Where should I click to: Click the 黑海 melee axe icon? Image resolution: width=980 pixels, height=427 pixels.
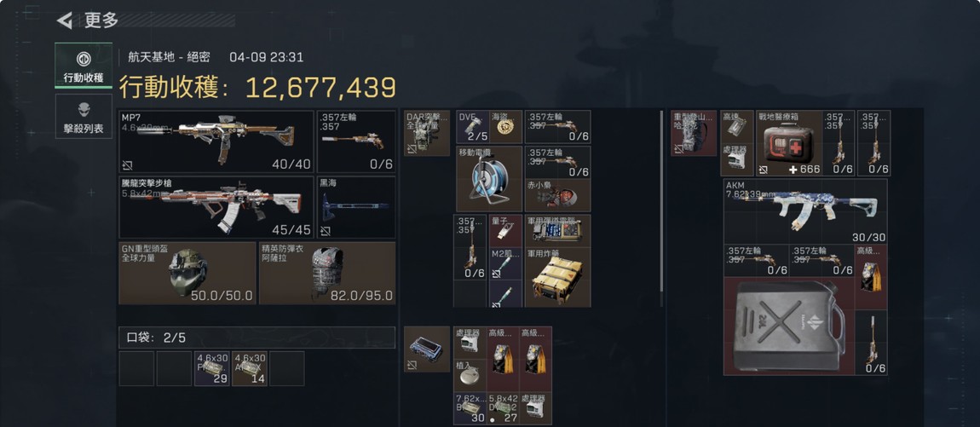[356, 207]
